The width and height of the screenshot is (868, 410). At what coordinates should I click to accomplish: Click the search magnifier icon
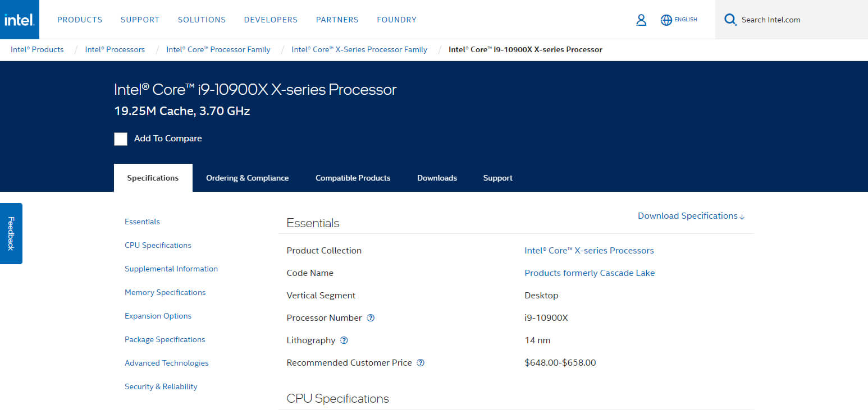coord(730,20)
